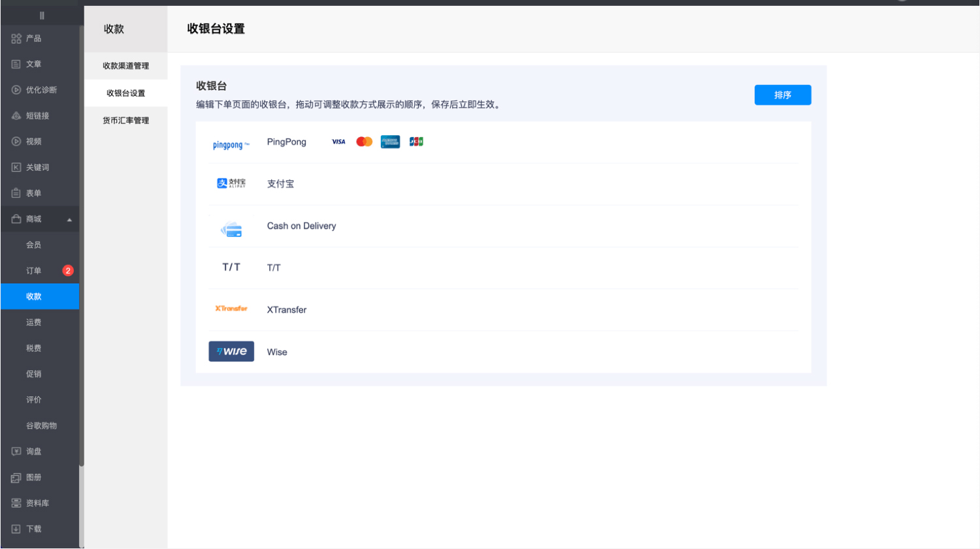The image size is (980, 549).
Task: Click the Alipay logo icon
Action: 231,183
